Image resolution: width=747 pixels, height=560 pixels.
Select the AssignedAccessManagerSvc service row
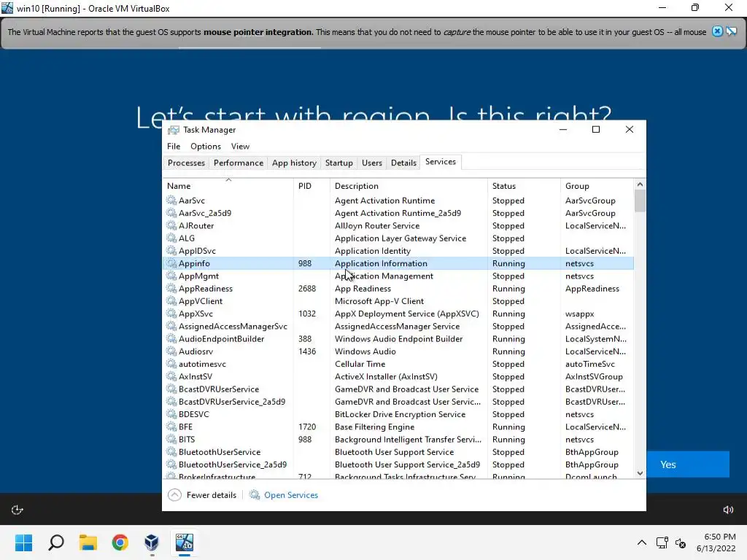tap(398, 326)
